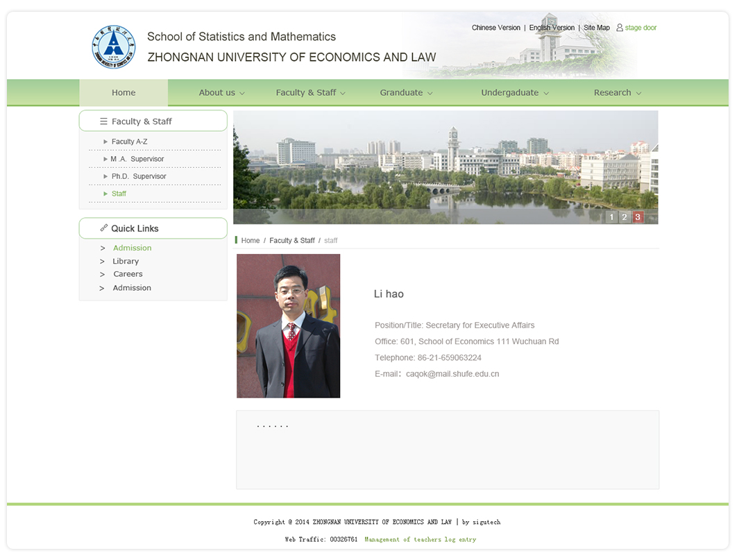This screenshot has height=560, width=739.
Task: Click the Faculty & Staff breadcrumb link
Action: pyautogui.click(x=292, y=240)
